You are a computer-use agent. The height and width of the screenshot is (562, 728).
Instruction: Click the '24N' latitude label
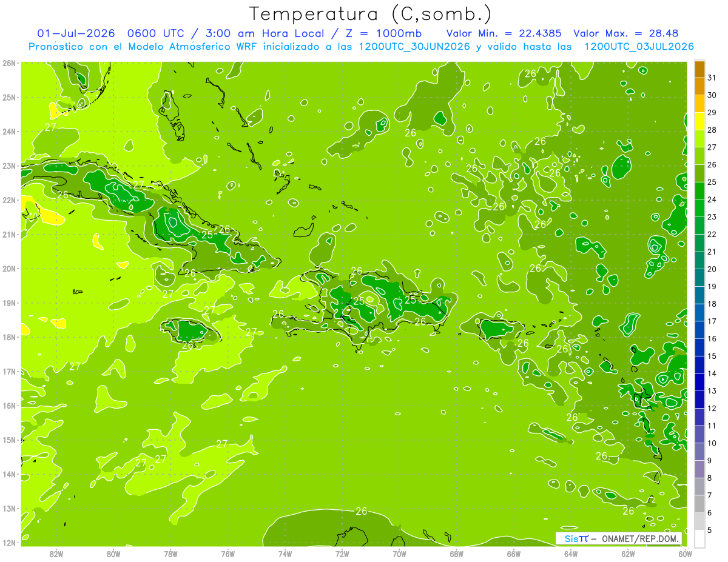pyautogui.click(x=9, y=132)
